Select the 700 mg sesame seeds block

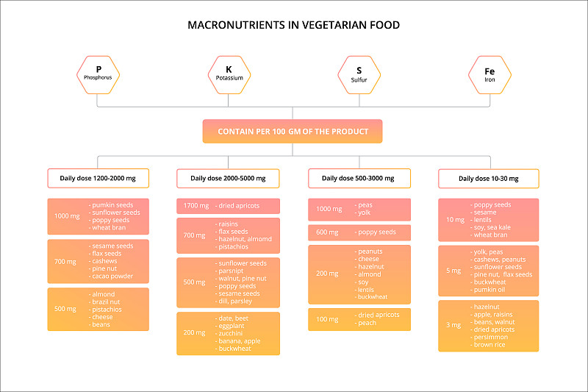[98, 261]
